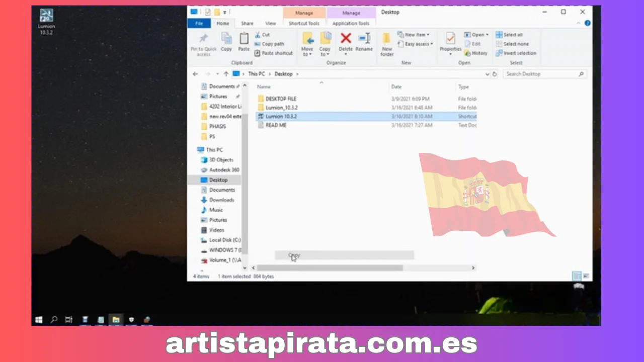Open the Copy to dropdown
Screen dimensions: 644x362
pyautogui.click(x=325, y=51)
